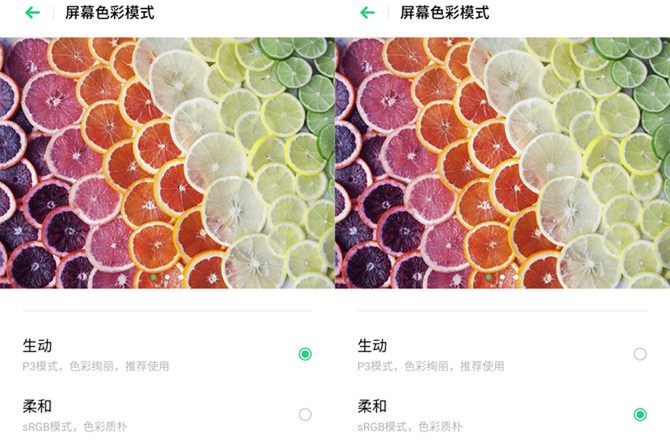
Task: Tap the 柔和 label in the right screen
Action: point(372,406)
